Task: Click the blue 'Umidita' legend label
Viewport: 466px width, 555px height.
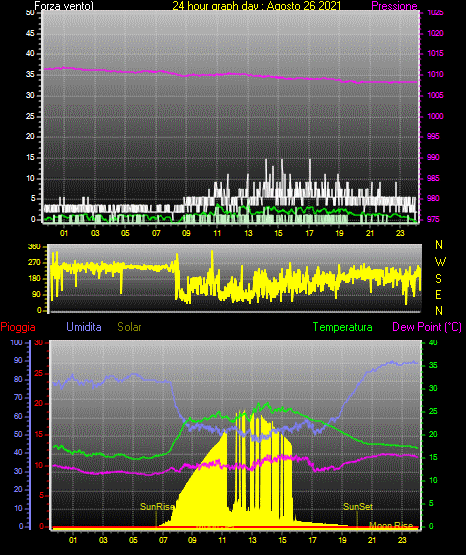Action: tap(84, 327)
